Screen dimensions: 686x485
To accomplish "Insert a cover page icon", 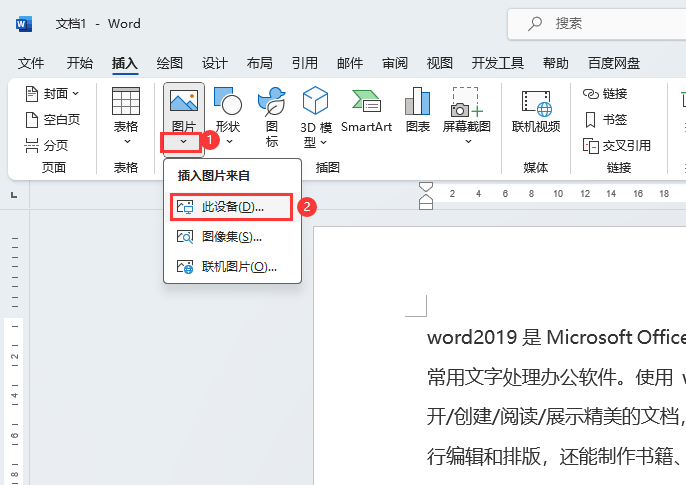I will coord(32,94).
